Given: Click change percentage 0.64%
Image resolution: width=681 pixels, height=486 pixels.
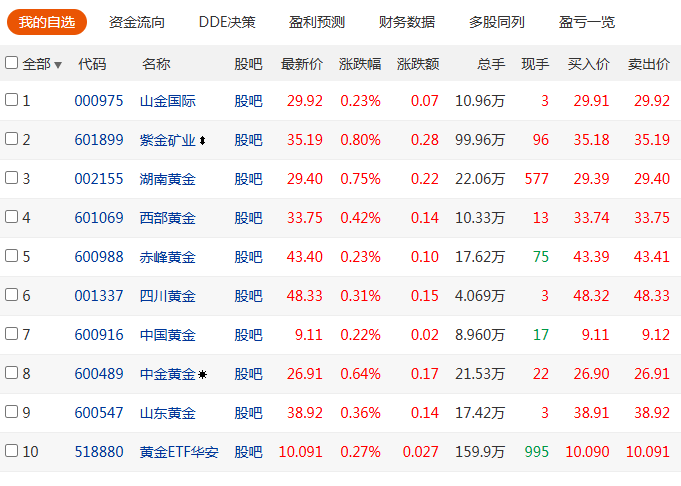Looking at the screenshot, I should (360, 374).
